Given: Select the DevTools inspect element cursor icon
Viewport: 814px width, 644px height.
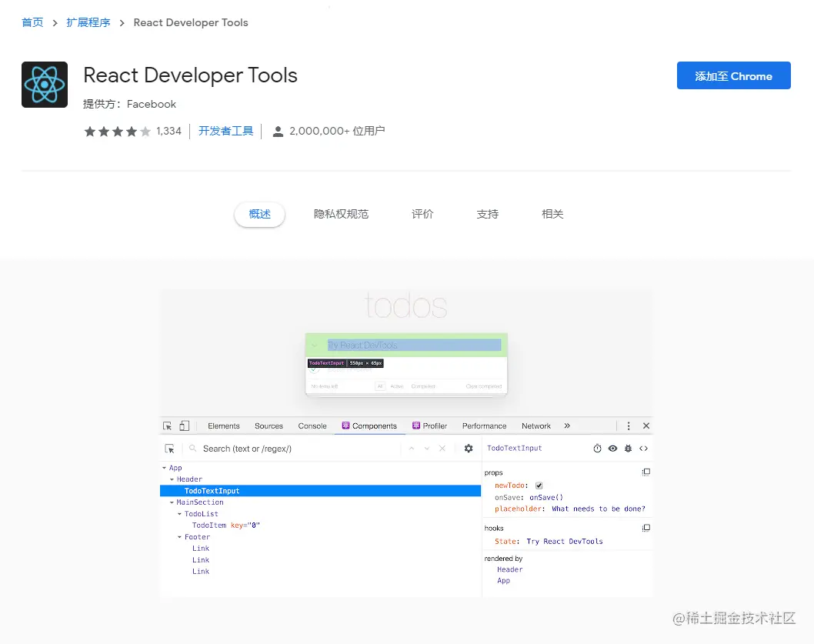Looking at the screenshot, I should (167, 426).
